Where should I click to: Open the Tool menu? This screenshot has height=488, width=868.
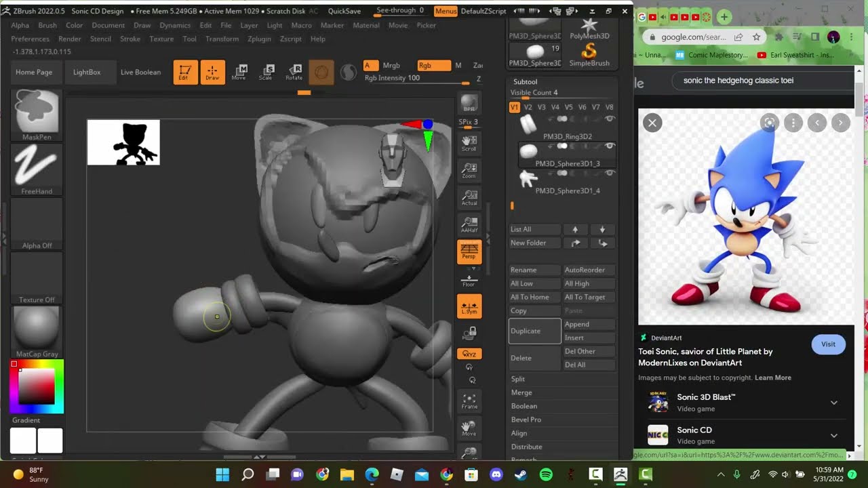click(190, 39)
